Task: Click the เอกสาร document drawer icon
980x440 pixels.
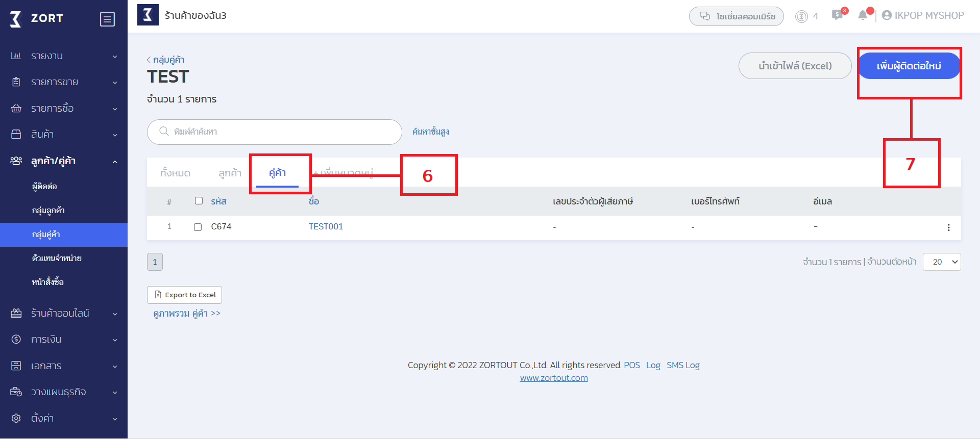Action: [16, 366]
